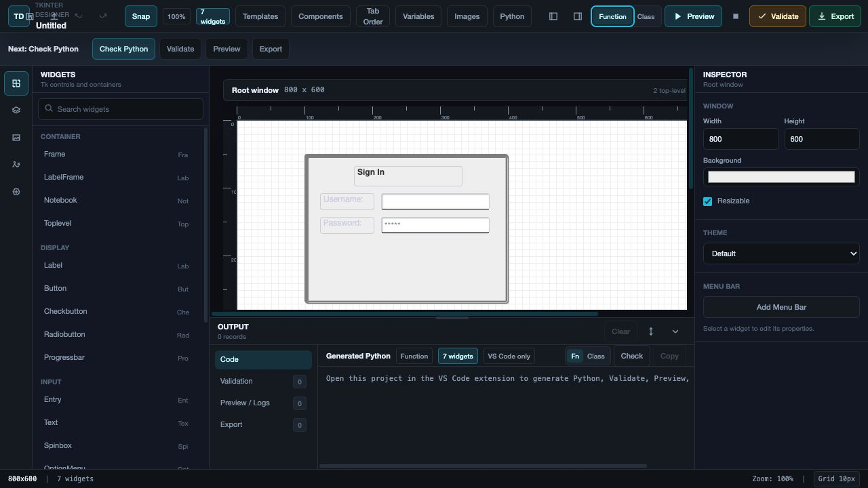Open the variables sidebar icon
This screenshot has width=868, height=488.
pos(16,165)
